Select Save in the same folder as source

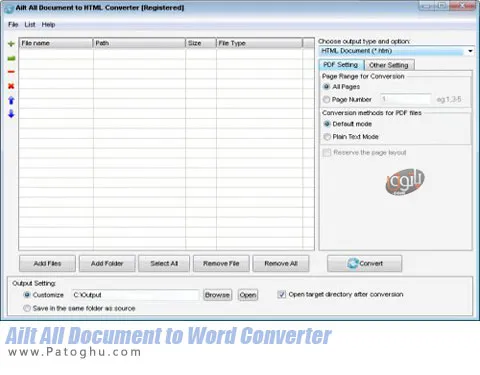click(27, 308)
